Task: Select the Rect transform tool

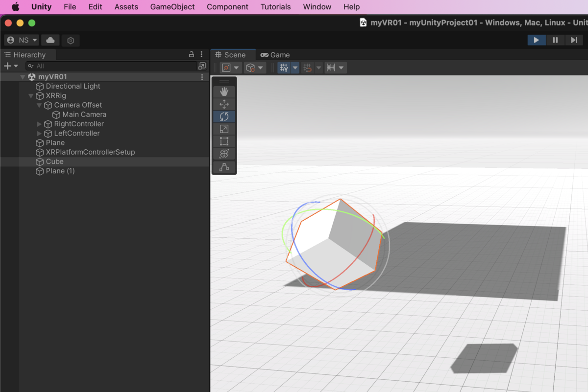Action: tap(224, 141)
